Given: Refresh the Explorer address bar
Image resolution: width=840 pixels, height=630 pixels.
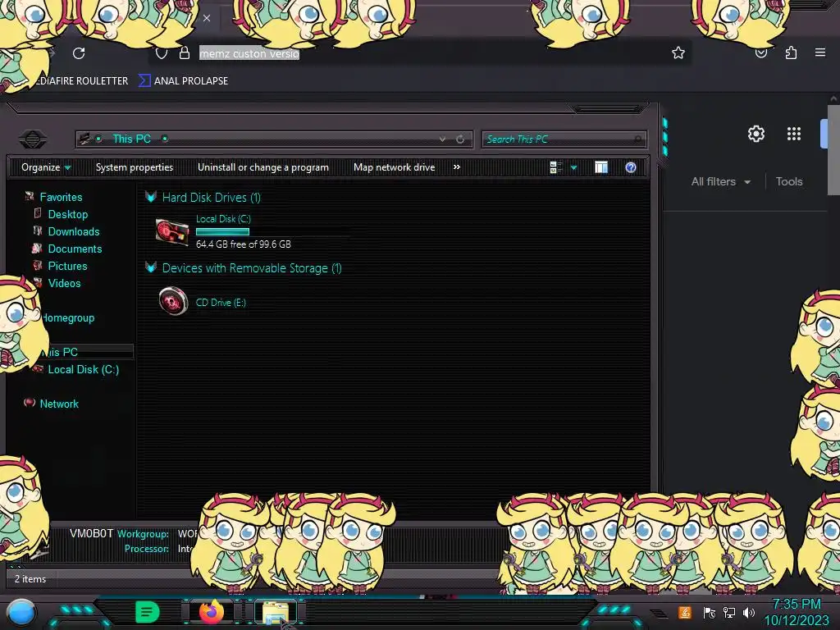Looking at the screenshot, I should [460, 139].
